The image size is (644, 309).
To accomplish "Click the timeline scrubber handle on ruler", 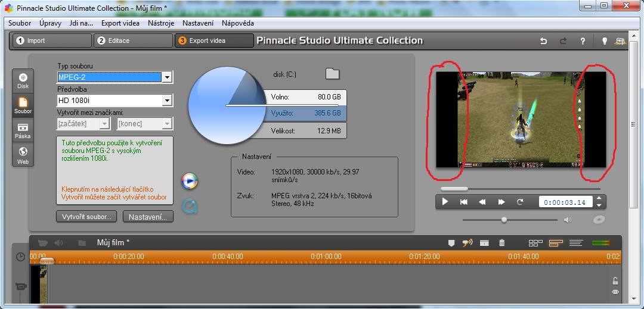I will [47, 261].
